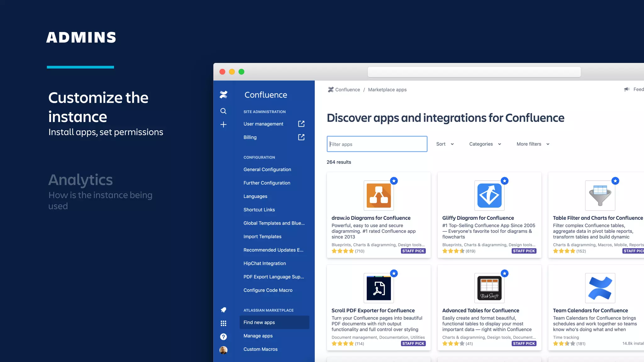Open the Categories dropdown
The width and height of the screenshot is (644, 362).
click(485, 144)
